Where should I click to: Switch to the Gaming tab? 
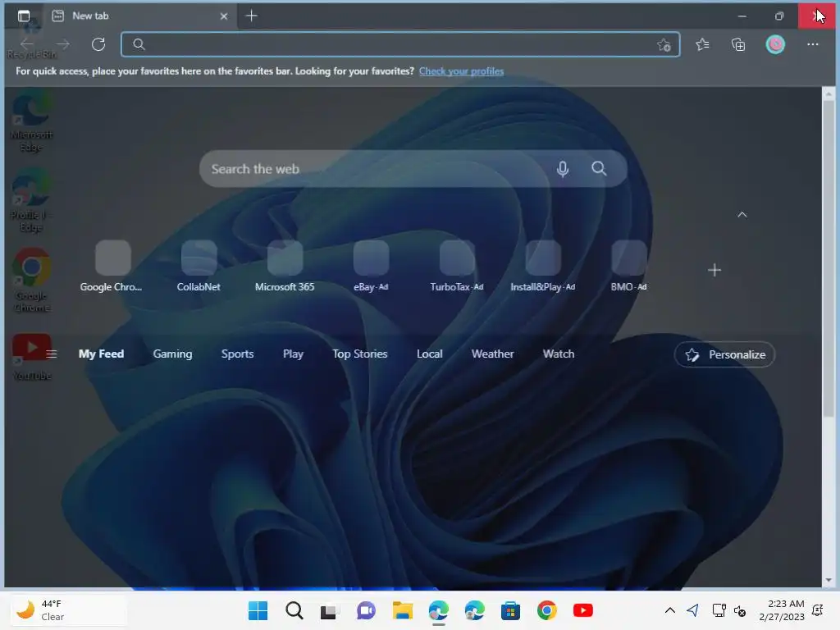pos(172,354)
